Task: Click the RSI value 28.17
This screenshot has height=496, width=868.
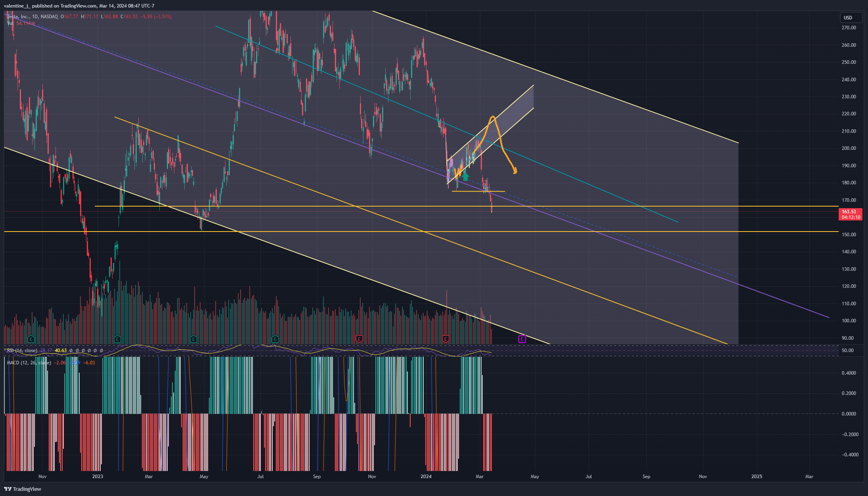Action: pos(46,350)
